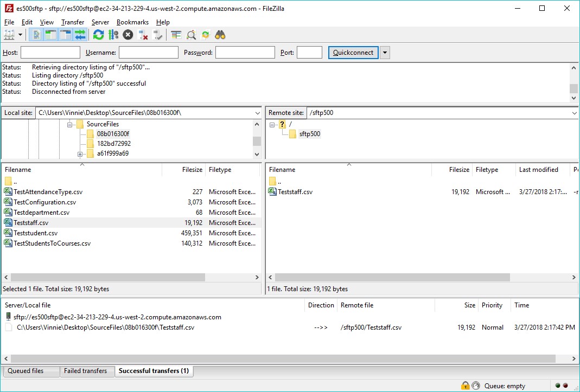The image size is (580, 392).
Task: Sort transfer queue by Direction column
Action: (321, 305)
